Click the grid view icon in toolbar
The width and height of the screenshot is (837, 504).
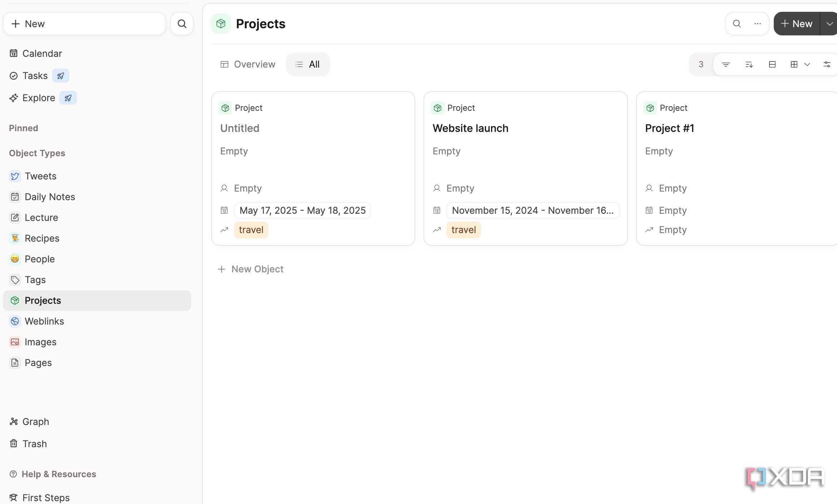(794, 64)
